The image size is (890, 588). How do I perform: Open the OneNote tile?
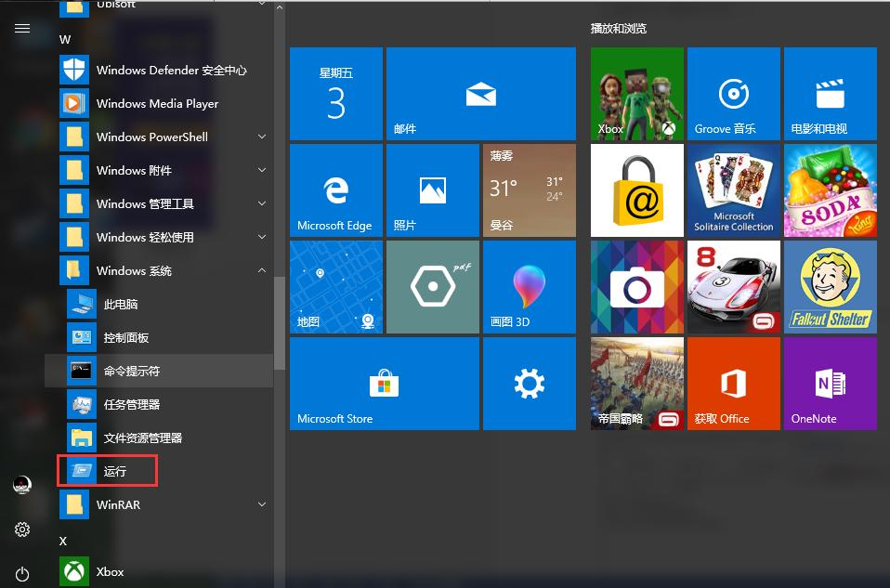tap(830, 383)
